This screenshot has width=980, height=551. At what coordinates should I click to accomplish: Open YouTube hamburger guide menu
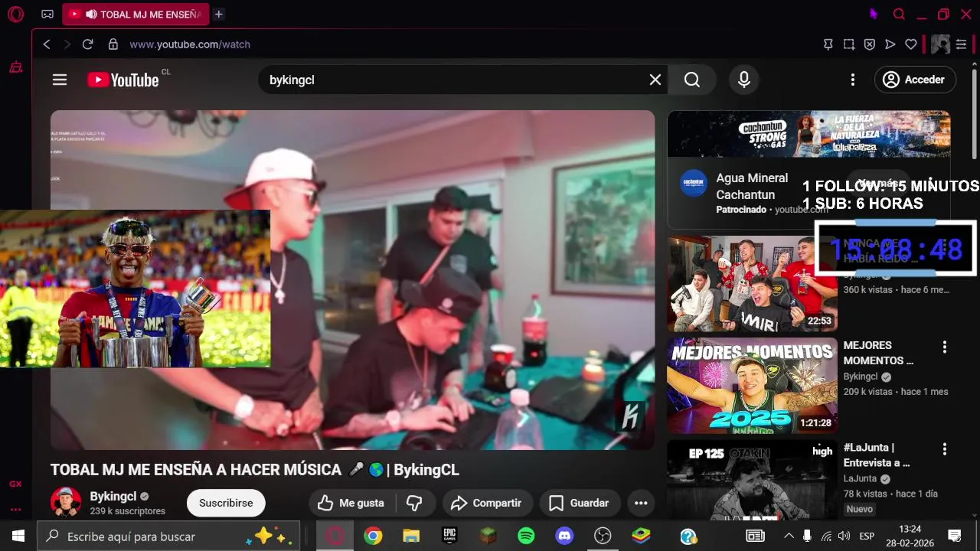click(x=60, y=80)
